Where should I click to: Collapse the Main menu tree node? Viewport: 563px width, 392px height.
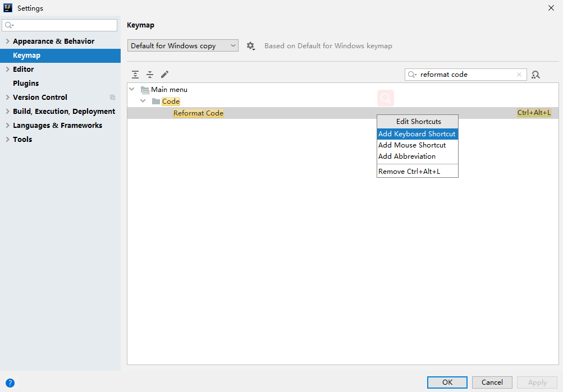click(x=132, y=89)
